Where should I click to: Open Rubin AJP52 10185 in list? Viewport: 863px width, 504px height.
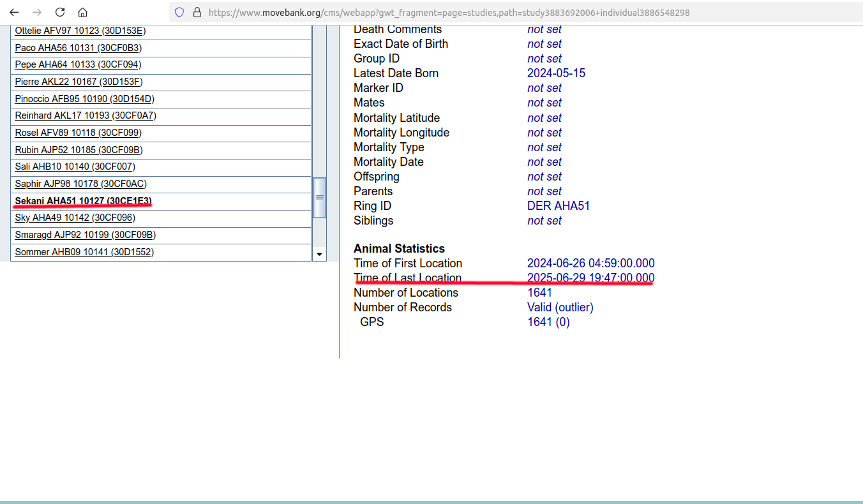(79, 150)
